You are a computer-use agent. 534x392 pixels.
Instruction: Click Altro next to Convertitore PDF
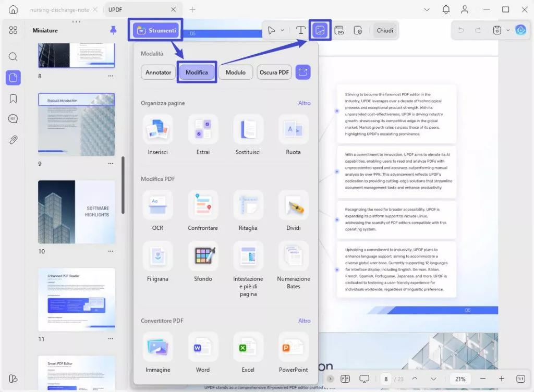pos(304,321)
